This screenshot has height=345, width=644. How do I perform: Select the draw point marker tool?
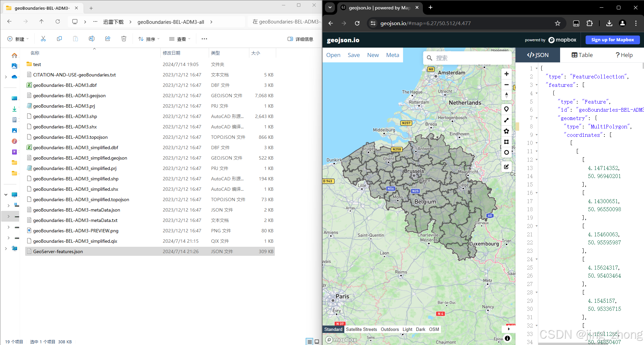[506, 109]
